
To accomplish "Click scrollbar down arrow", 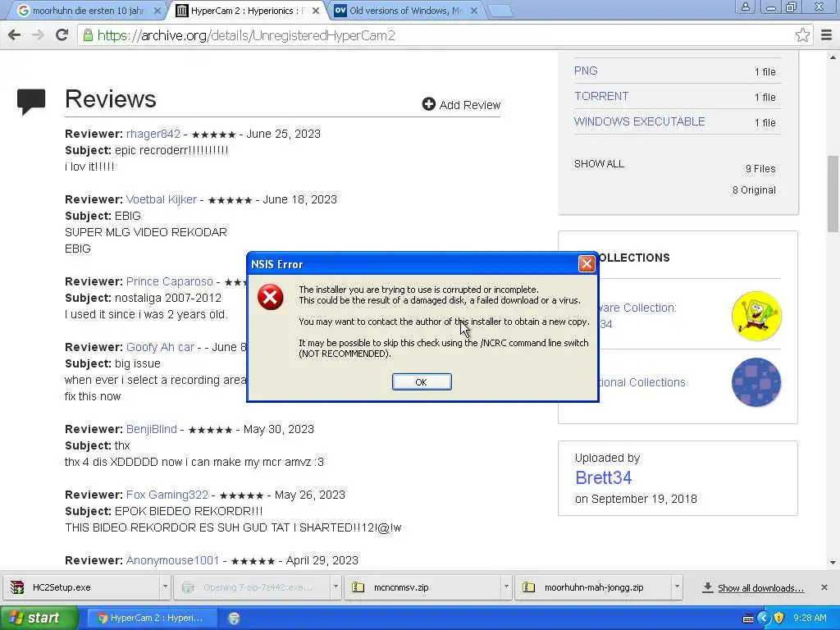I will pos(833,563).
